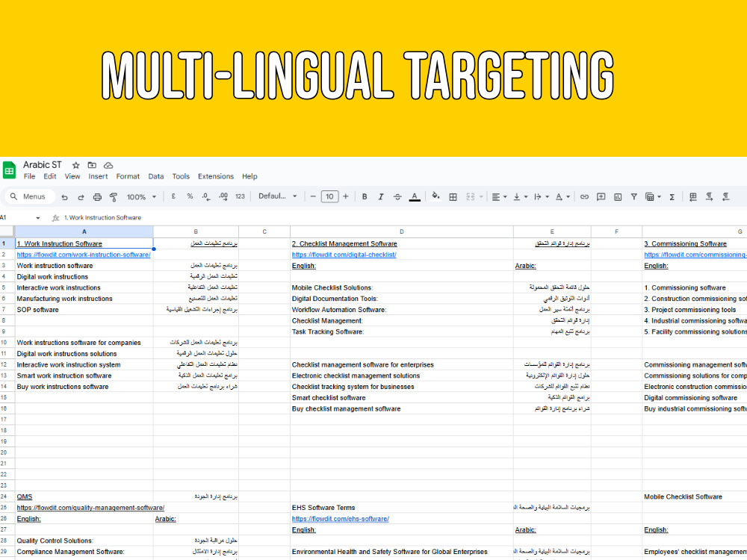Click the Google Sheets home icon

9,170
